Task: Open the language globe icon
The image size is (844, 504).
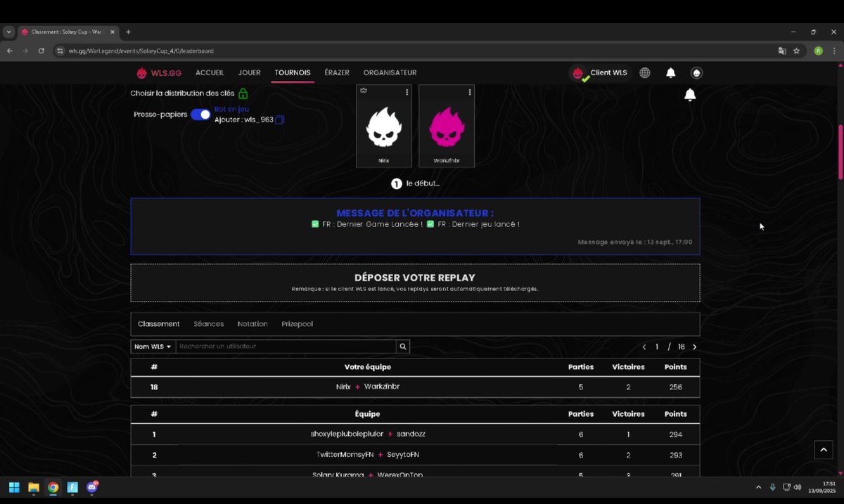Action: (644, 72)
